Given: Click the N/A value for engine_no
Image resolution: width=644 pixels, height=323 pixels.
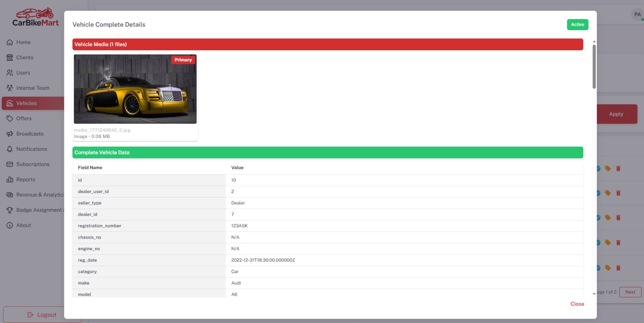Looking at the screenshot, I should (x=235, y=249).
